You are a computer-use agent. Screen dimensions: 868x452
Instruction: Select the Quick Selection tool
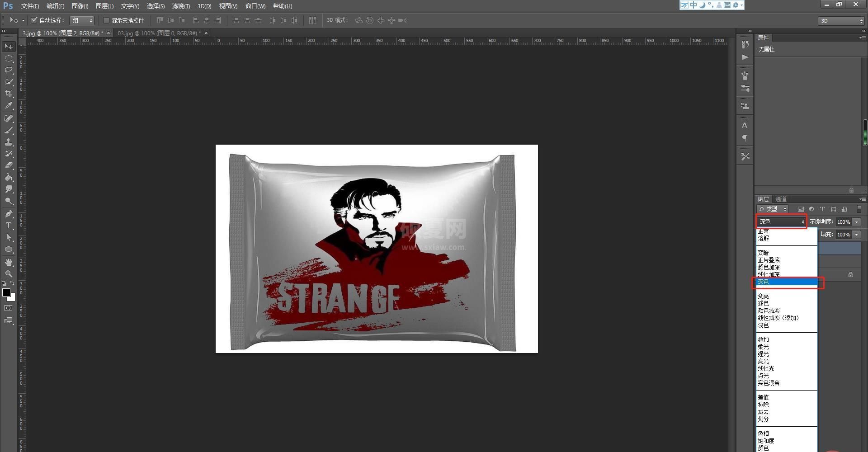[9, 82]
